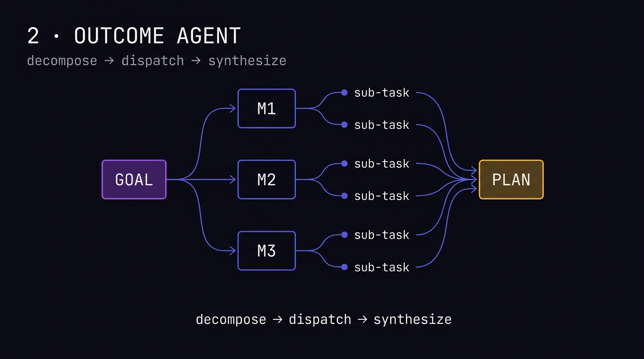Screen dimensions: 644x359
Task: Click the bullet dot beside M3's last sub-task
Action: tap(344, 267)
